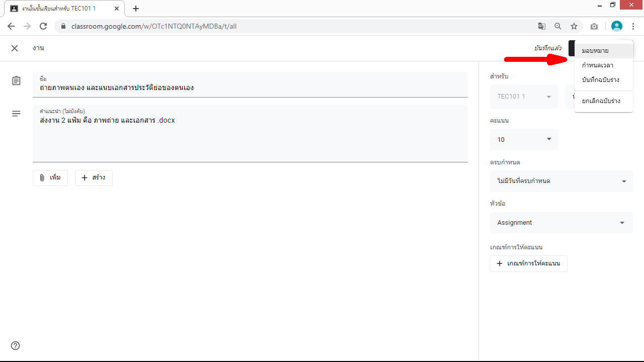Open Chrome's three-dot menu
This screenshot has height=362, width=644.
point(633,26)
